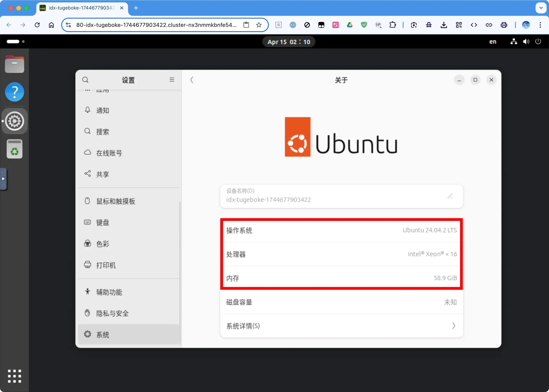Image resolution: width=549 pixels, height=392 pixels.
Task: Open the Trash in the dock
Action: (15, 149)
